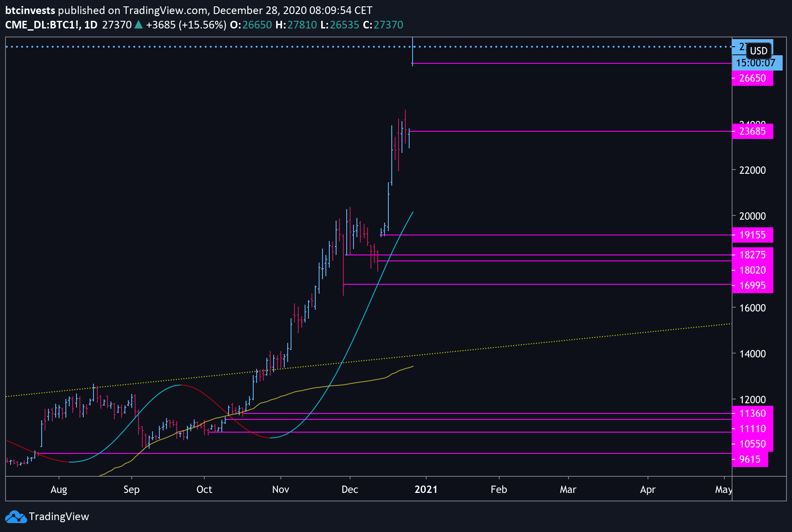Click the 19155 magenta price label
792x532 pixels.
752,235
